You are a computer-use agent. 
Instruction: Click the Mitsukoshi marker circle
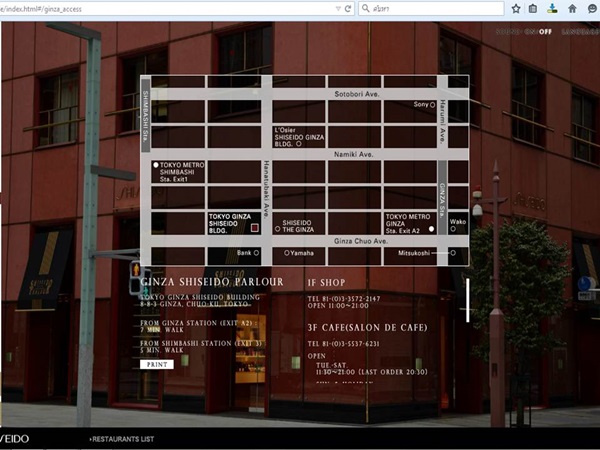(x=453, y=253)
